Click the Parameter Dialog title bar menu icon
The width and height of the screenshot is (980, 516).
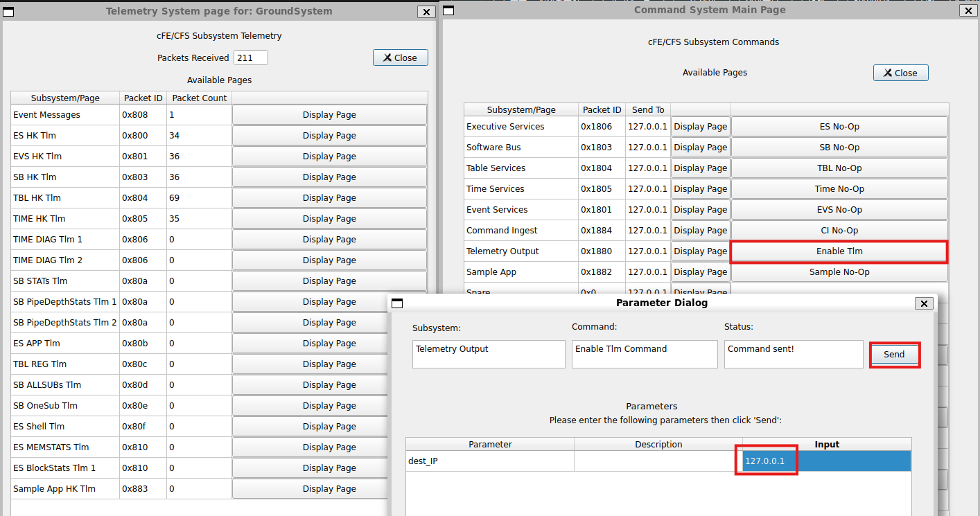tap(397, 303)
